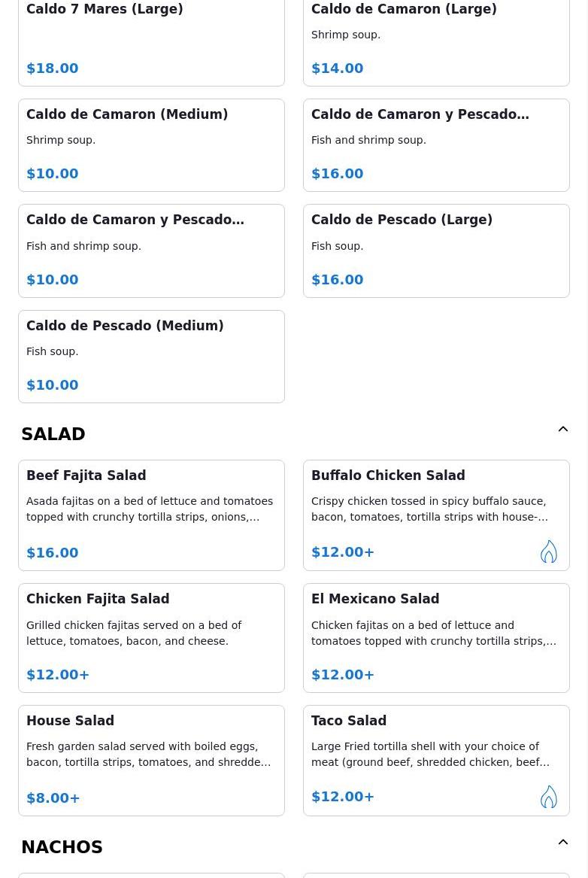Select the Chicken Fajita Salad card
This screenshot has width=588, height=878.
tap(152, 638)
